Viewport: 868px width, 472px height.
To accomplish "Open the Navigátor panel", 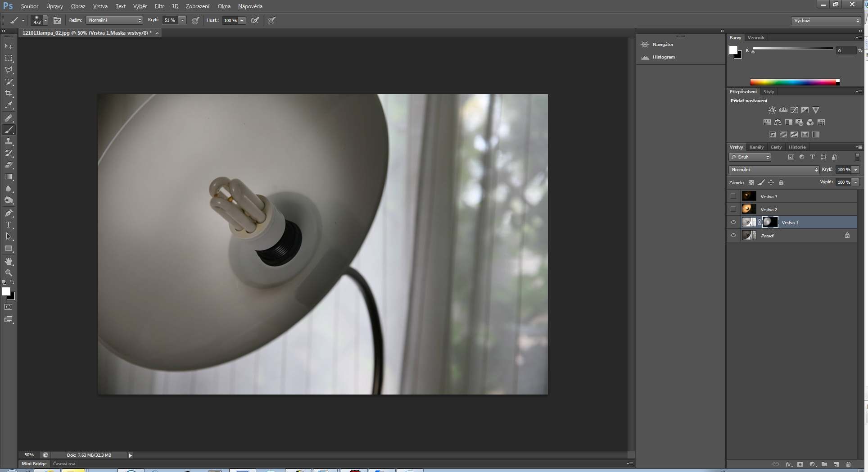I will (x=663, y=45).
